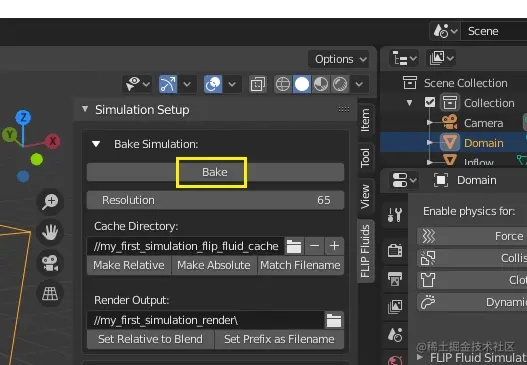Grab the Simulation Setup panel drag handle
Viewport: 527px width, 365px height.
pyautogui.click(x=344, y=109)
